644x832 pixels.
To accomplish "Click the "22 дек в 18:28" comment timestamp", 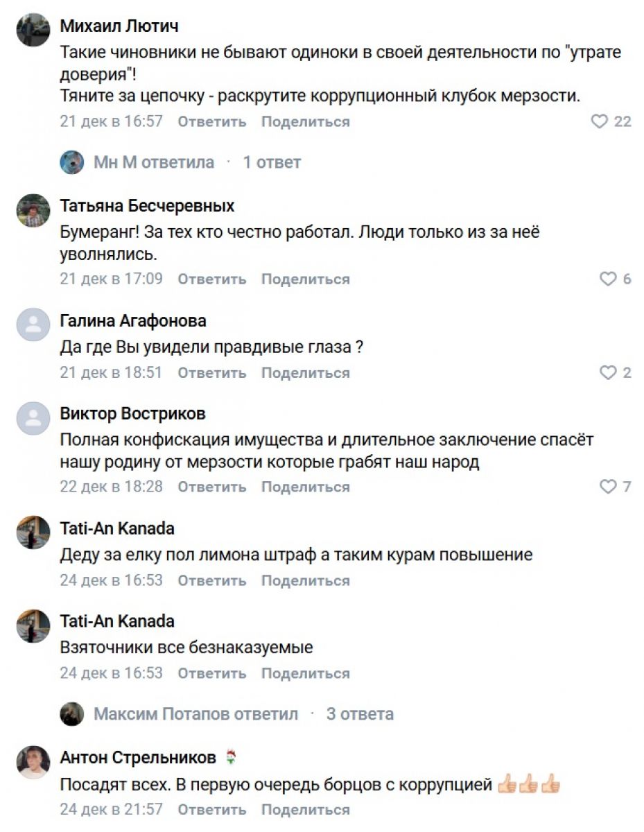I will click(x=111, y=487).
